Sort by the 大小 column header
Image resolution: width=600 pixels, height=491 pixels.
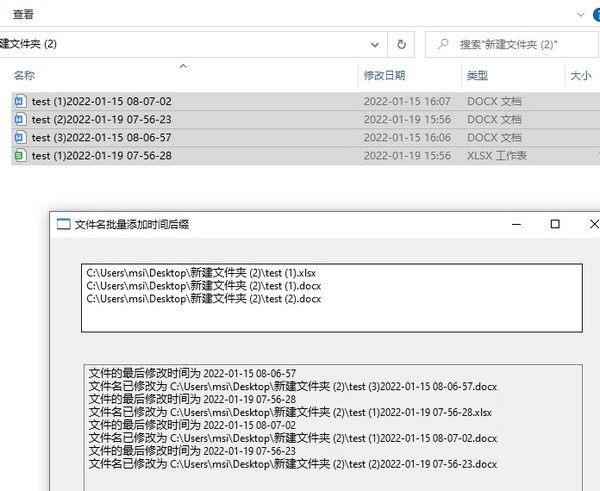580,75
